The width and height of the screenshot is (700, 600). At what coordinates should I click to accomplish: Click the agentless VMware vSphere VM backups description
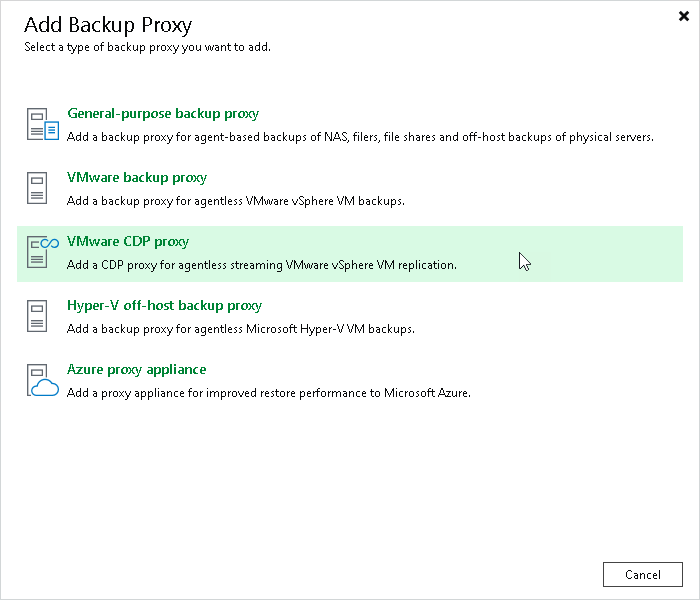(236, 201)
